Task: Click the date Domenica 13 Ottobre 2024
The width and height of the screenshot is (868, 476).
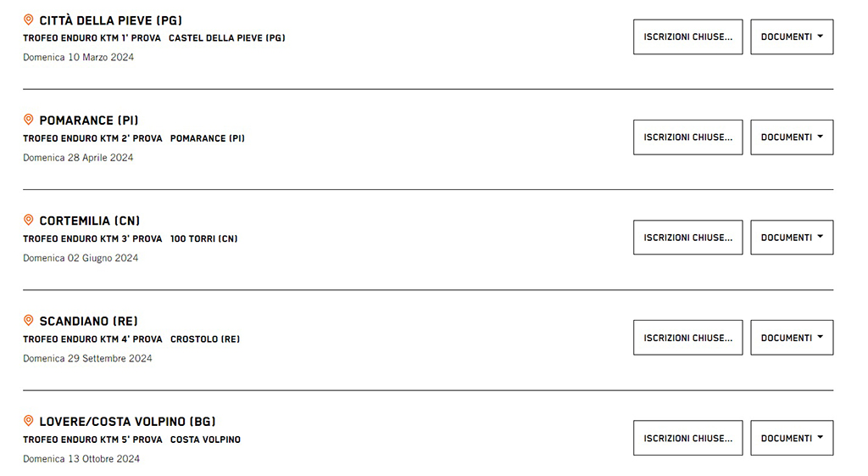Action: tap(81, 459)
